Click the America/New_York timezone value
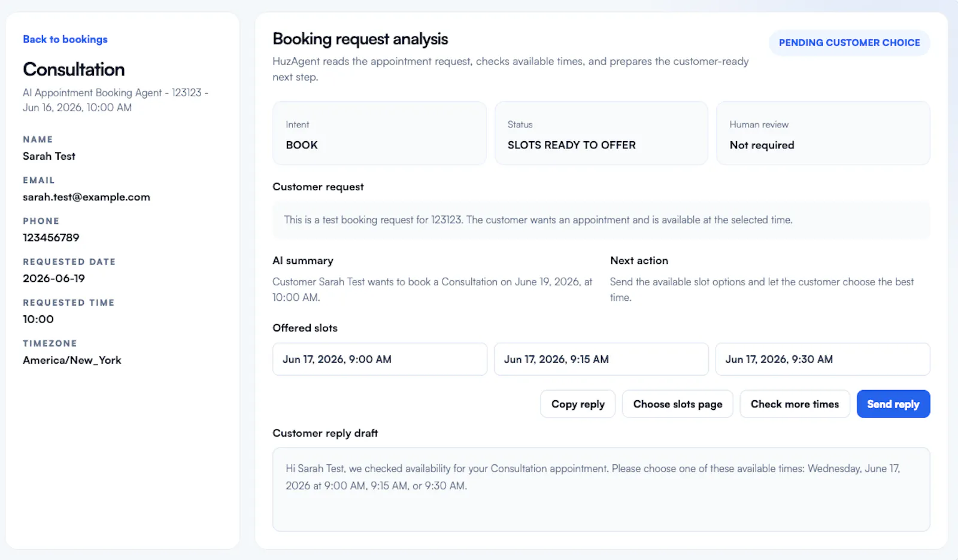The image size is (958, 560). click(72, 360)
